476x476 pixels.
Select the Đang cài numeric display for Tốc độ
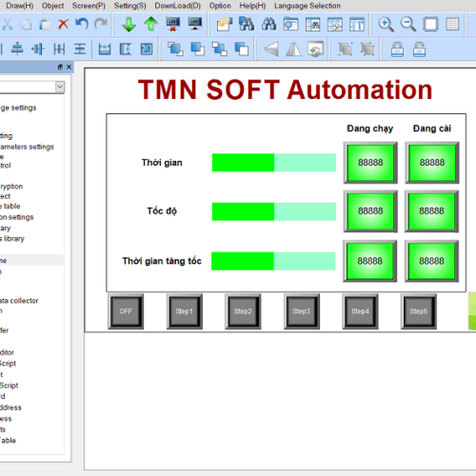431,211
